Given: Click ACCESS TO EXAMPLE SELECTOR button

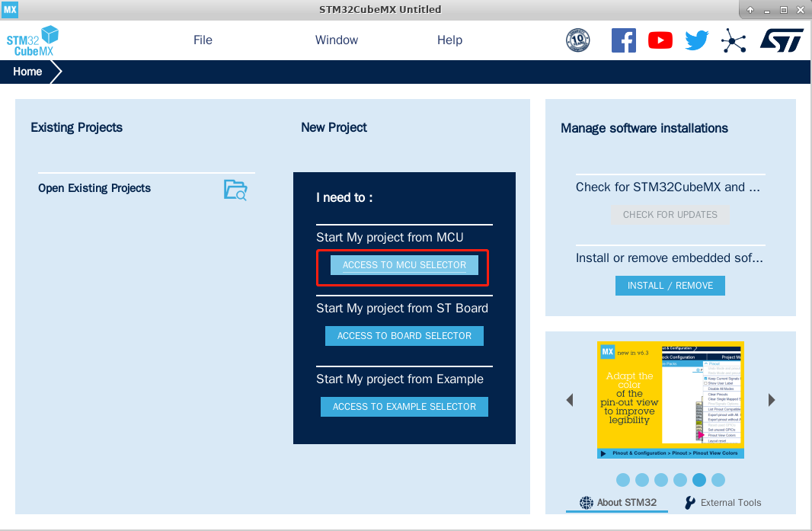Looking at the screenshot, I should click(404, 407).
